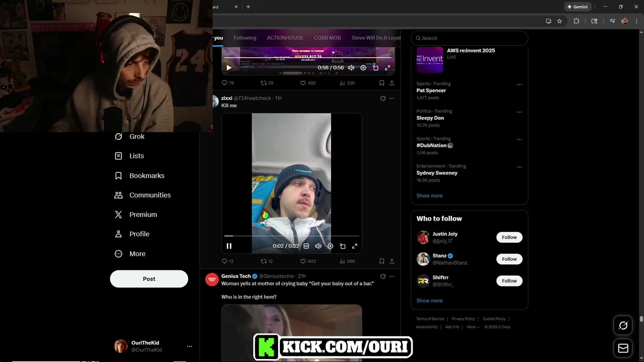Screen dimensions: 644x362
Task: Reply to the top post with 76 replies
Action: 227,83
